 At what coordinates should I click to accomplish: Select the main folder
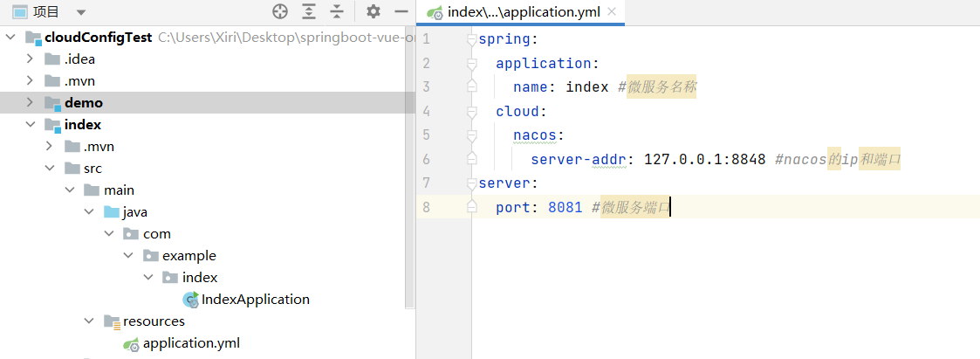tap(119, 190)
